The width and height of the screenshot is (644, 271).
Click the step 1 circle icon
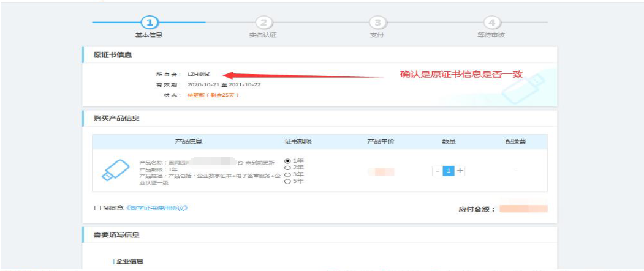pos(149,23)
